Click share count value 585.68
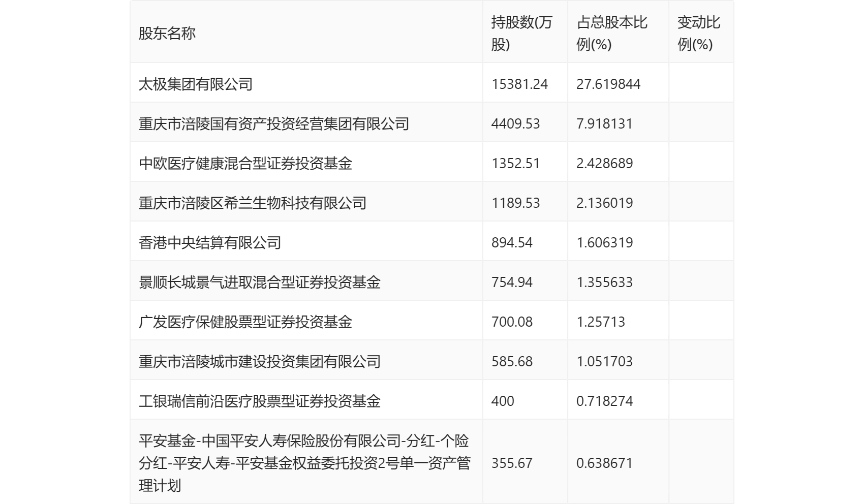 click(512, 361)
